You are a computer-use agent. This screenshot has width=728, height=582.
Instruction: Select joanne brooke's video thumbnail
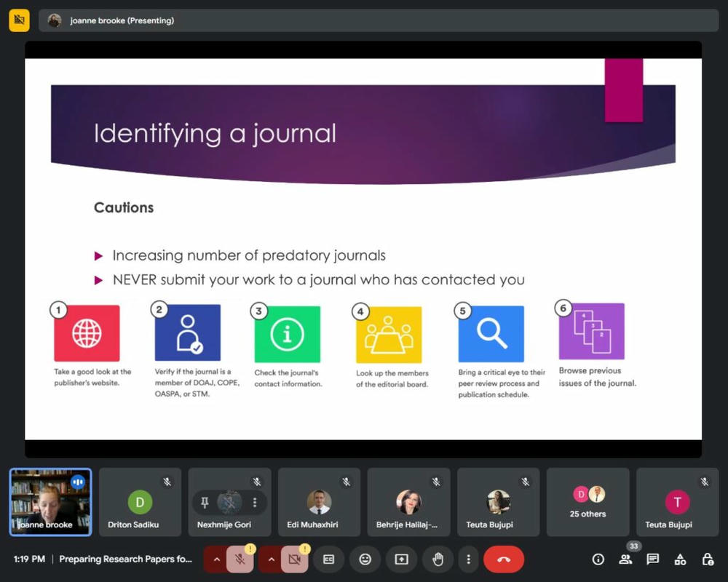pos(50,502)
